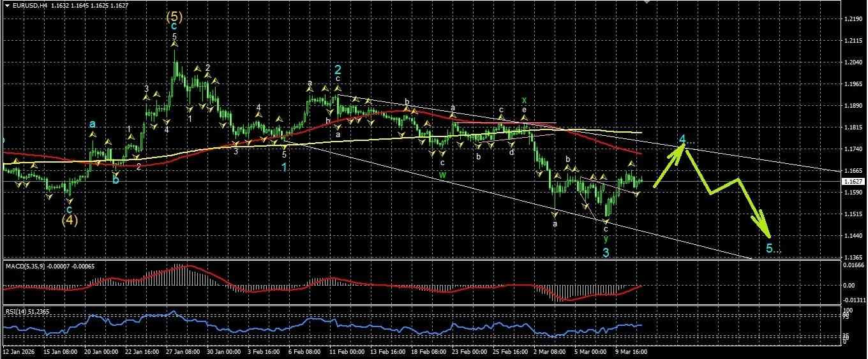Click the 1.1665 price axis label
Image resolution: width=868 pixels, height=359 pixels.
852,171
